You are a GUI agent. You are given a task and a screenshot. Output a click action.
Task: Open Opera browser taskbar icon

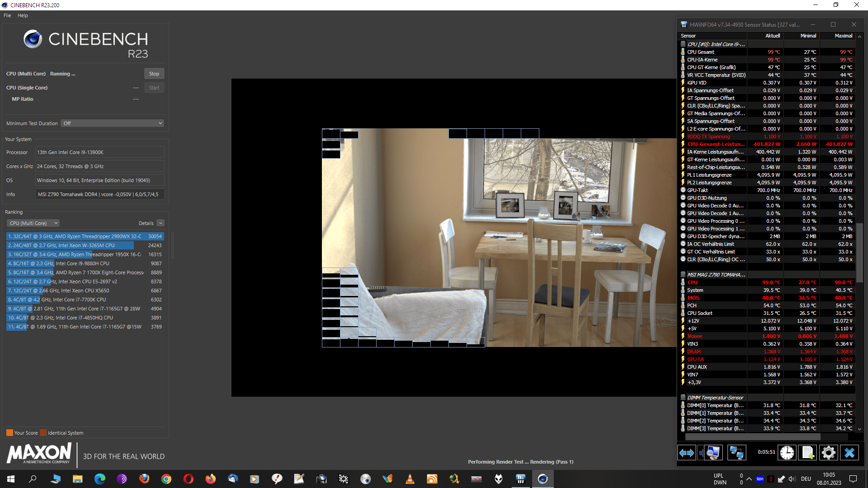point(189,479)
